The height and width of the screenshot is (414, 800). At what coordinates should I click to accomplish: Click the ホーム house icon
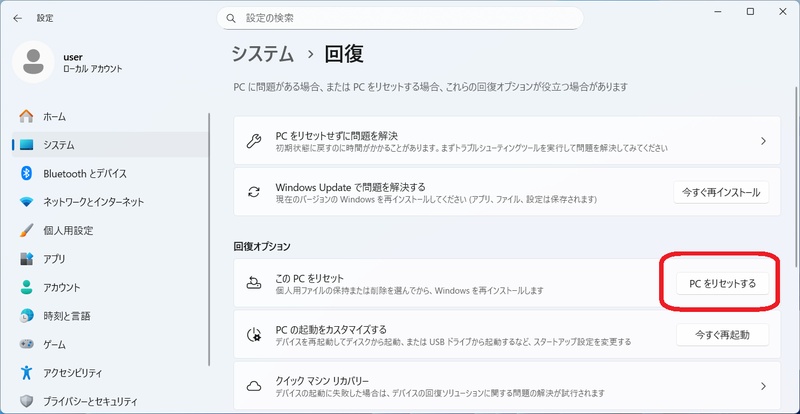[27, 116]
